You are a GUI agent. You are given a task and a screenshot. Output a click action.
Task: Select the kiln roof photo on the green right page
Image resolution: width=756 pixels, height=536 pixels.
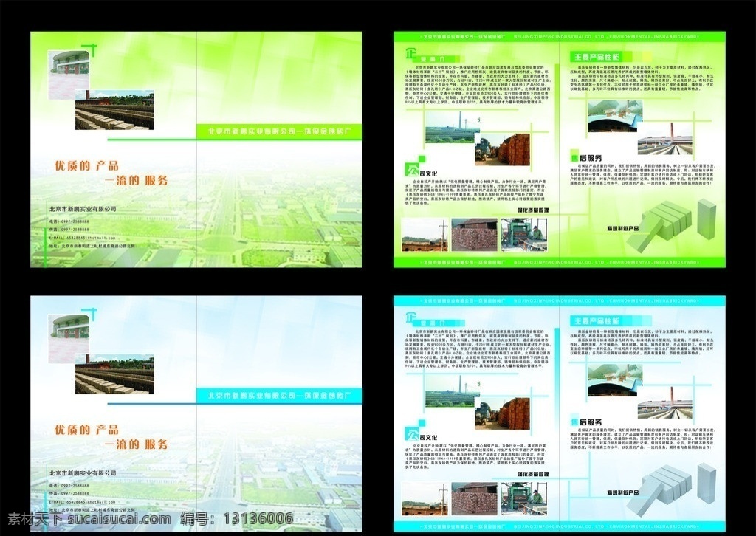click(615, 116)
